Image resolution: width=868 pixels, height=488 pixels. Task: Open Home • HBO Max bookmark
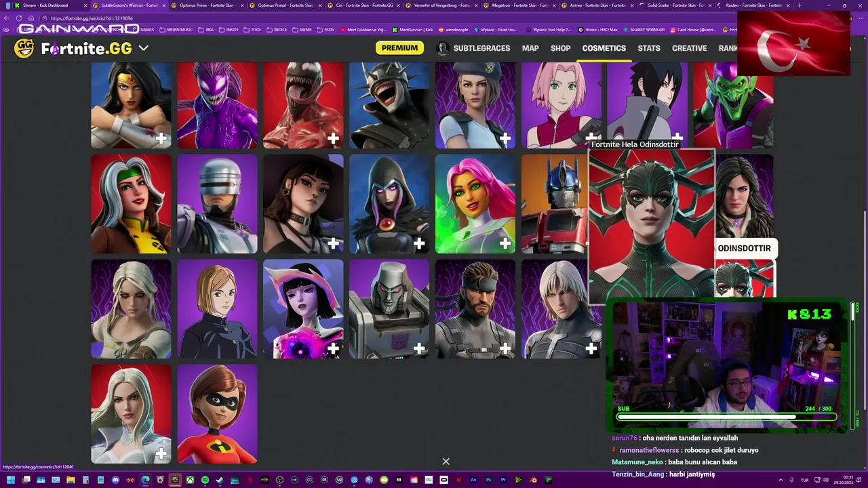(598, 30)
